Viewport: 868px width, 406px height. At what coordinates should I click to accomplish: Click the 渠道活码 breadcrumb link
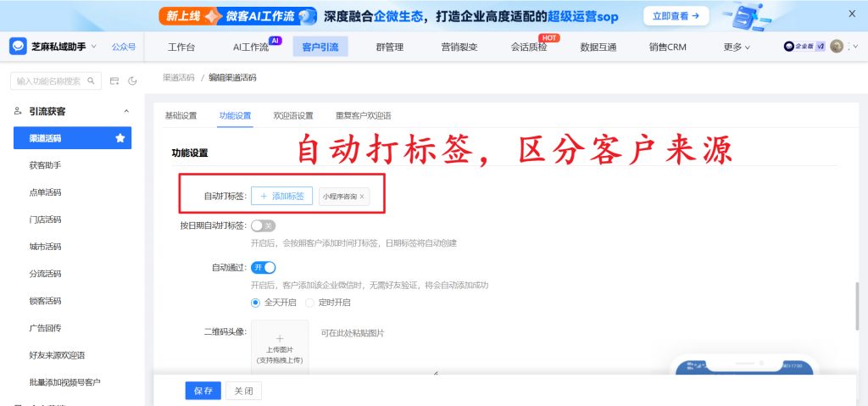coord(179,77)
